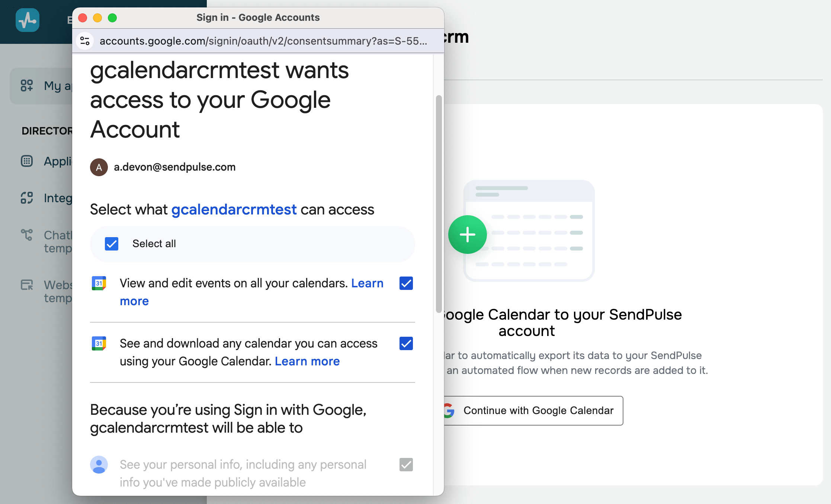Uncheck See and download calendar permission
The image size is (831, 504).
tap(406, 343)
